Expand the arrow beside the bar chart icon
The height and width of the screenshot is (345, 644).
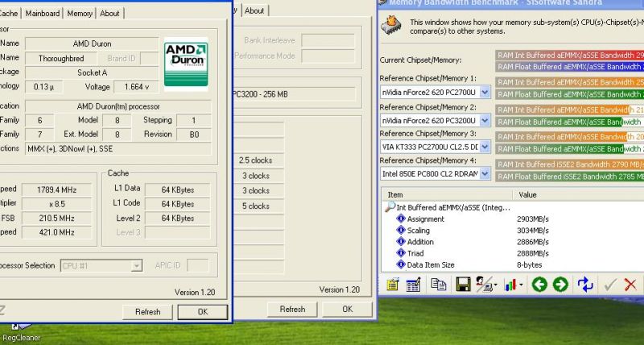click(521, 285)
